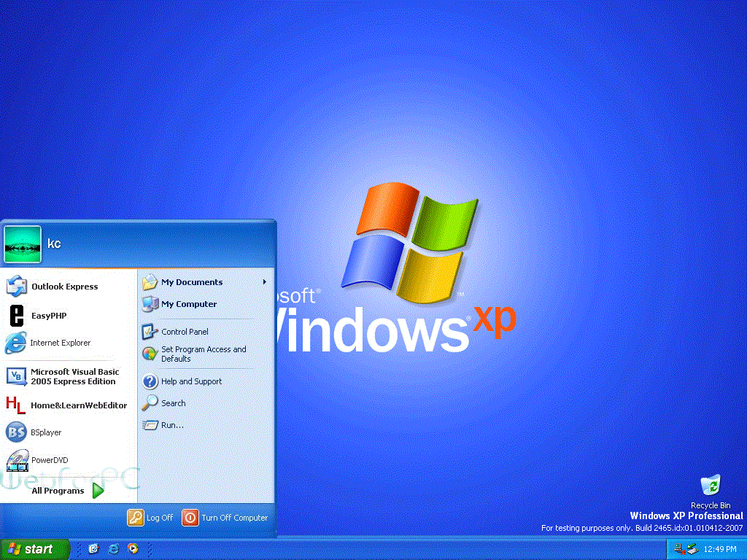
Task: Click the Internet Explorer label text
Action: pos(60,343)
